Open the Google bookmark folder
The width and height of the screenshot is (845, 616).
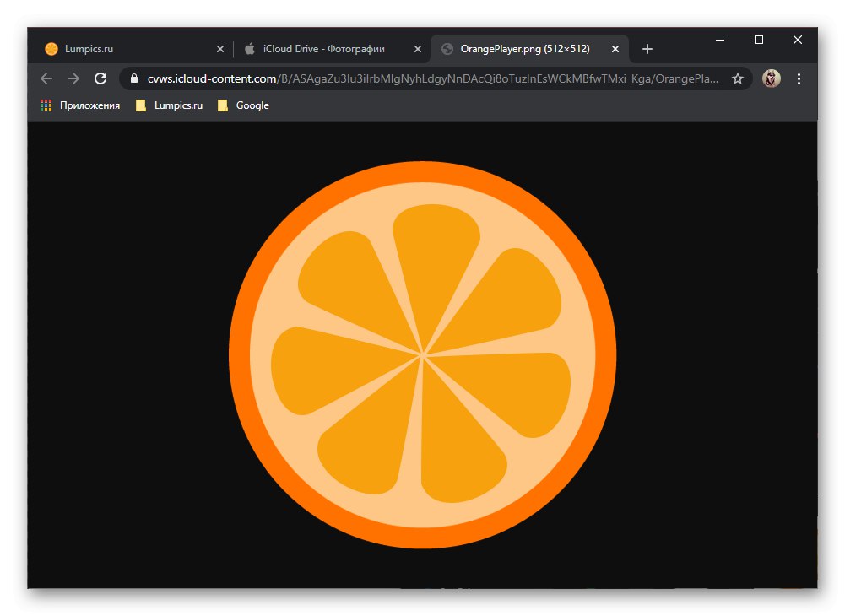243,105
